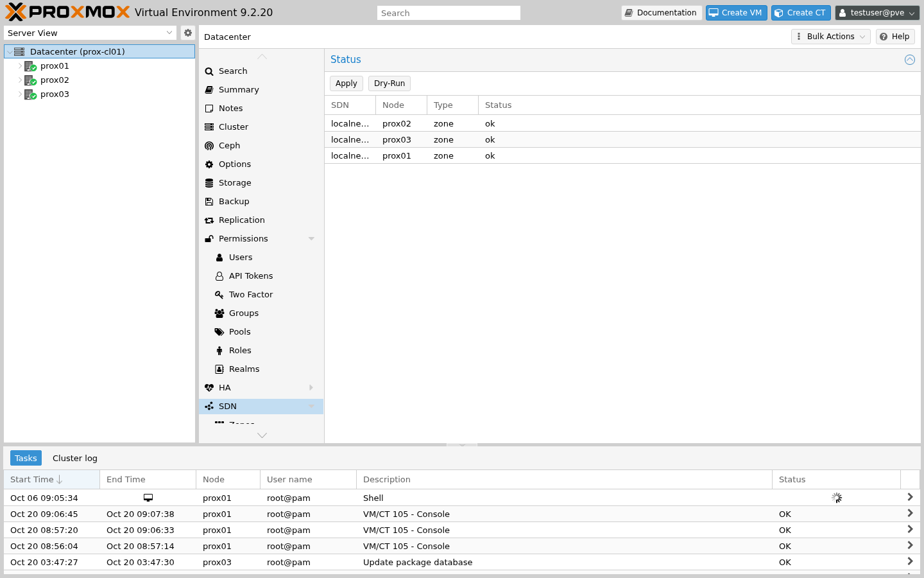Click the HA heartbeat icon

[209, 388]
